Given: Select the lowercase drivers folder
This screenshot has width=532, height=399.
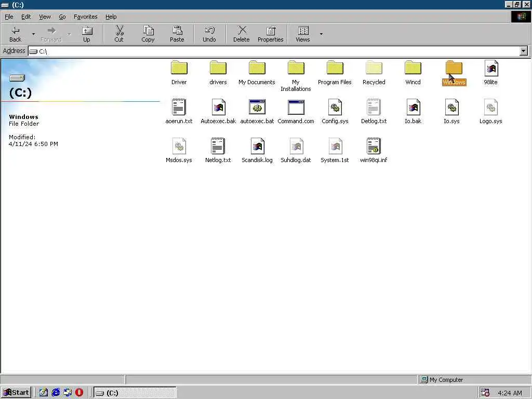Looking at the screenshot, I should click(218, 73).
